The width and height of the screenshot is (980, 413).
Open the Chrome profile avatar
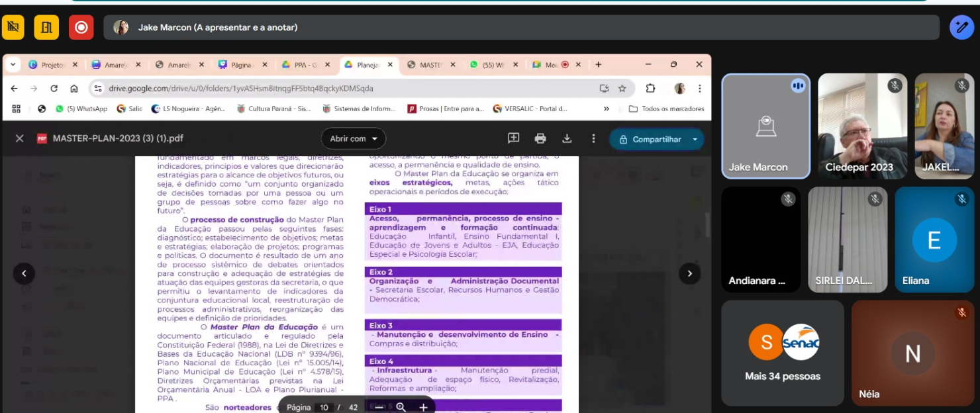[679, 88]
